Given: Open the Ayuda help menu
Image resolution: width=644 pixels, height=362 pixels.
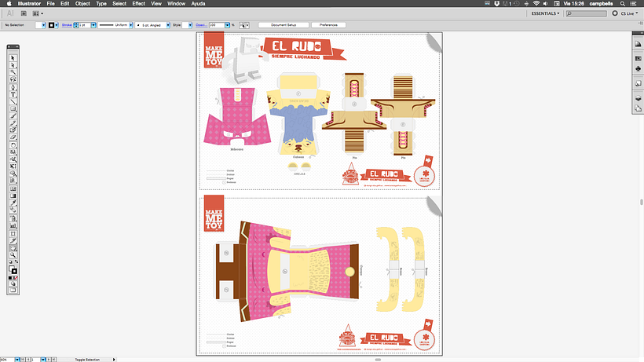Looking at the screenshot, I should [x=198, y=3].
